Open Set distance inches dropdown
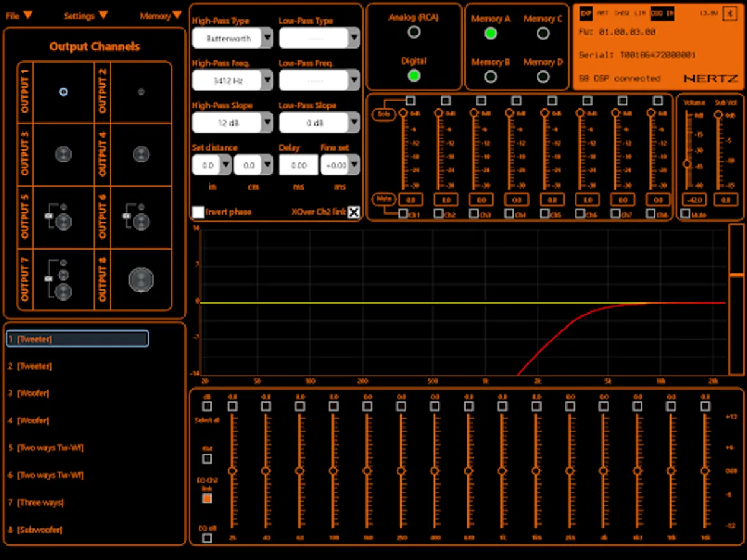Viewport: 747px width, 560px height. [226, 165]
